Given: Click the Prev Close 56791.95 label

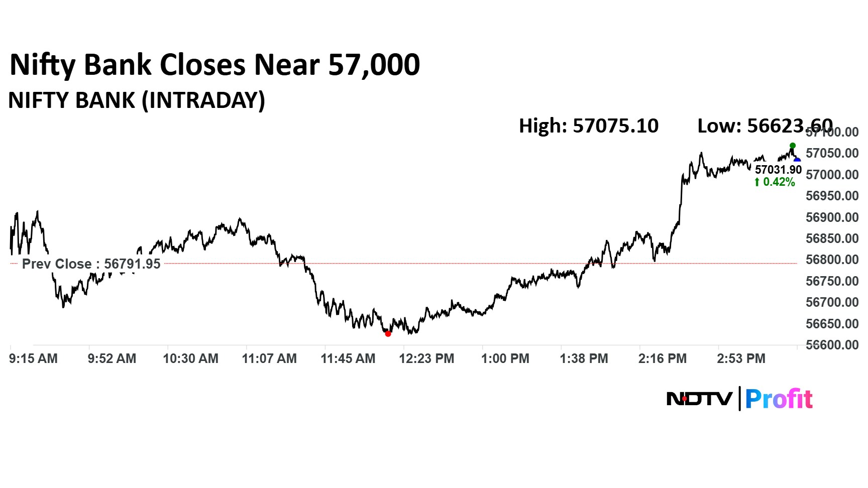Looking at the screenshot, I should coord(91,264).
